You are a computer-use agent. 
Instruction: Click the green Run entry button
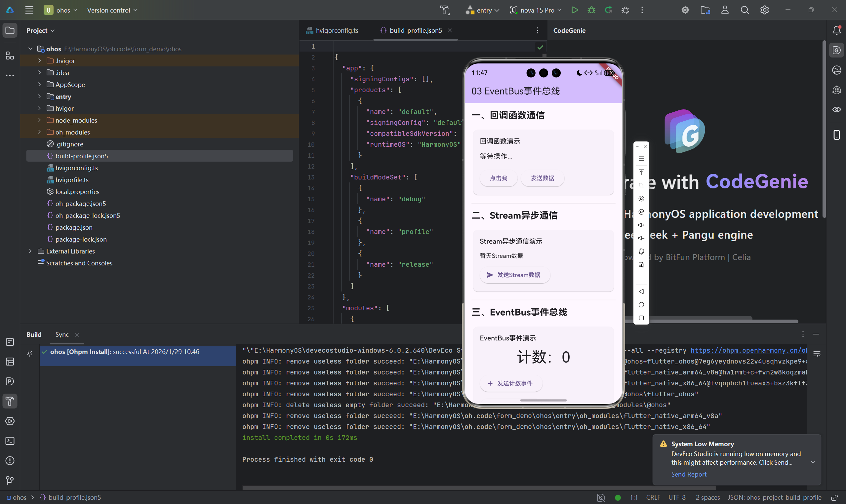pos(574,10)
